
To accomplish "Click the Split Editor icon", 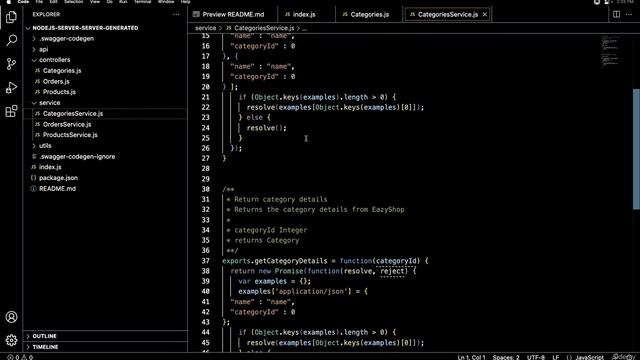I will [616, 14].
